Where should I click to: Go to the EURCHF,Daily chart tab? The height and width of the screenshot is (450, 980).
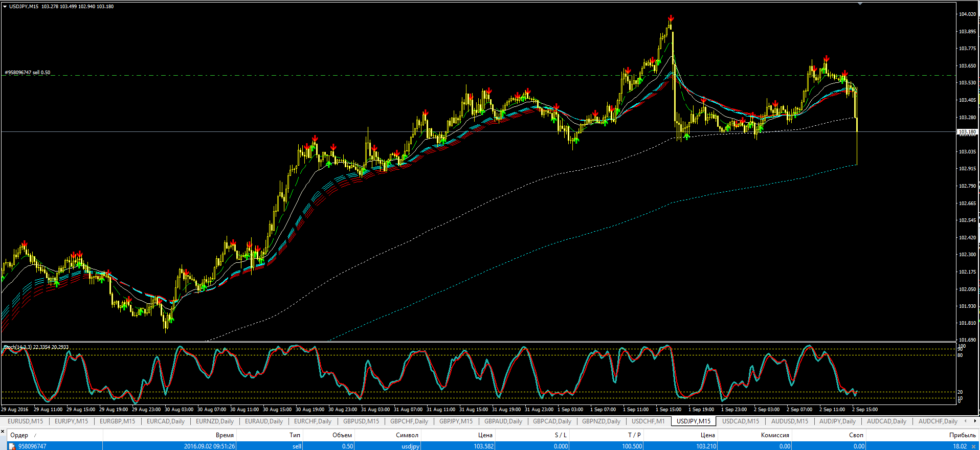313,421
